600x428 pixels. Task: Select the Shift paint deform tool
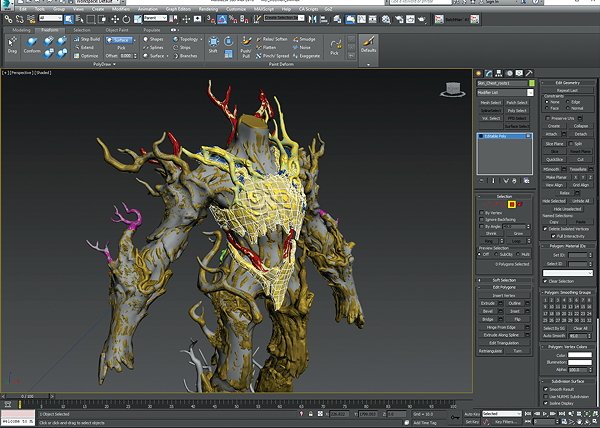pyautogui.click(x=213, y=45)
